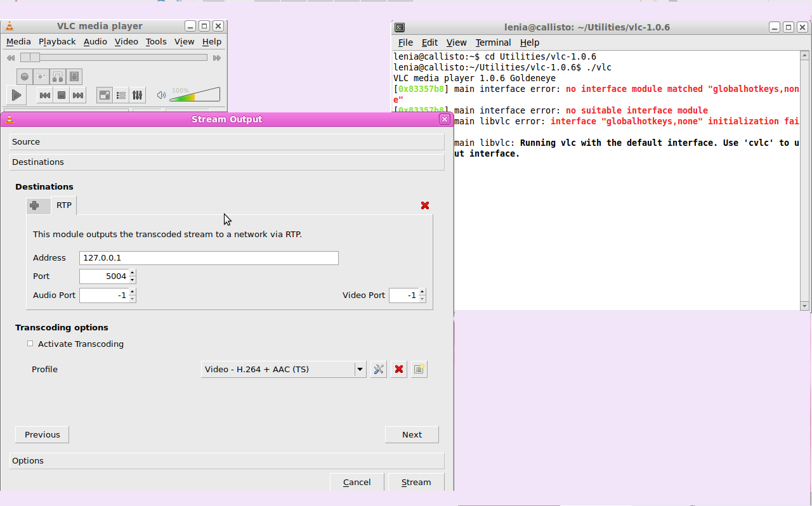Enable Activate Transcoding checkbox
This screenshot has width=812, height=506.
tap(30, 344)
